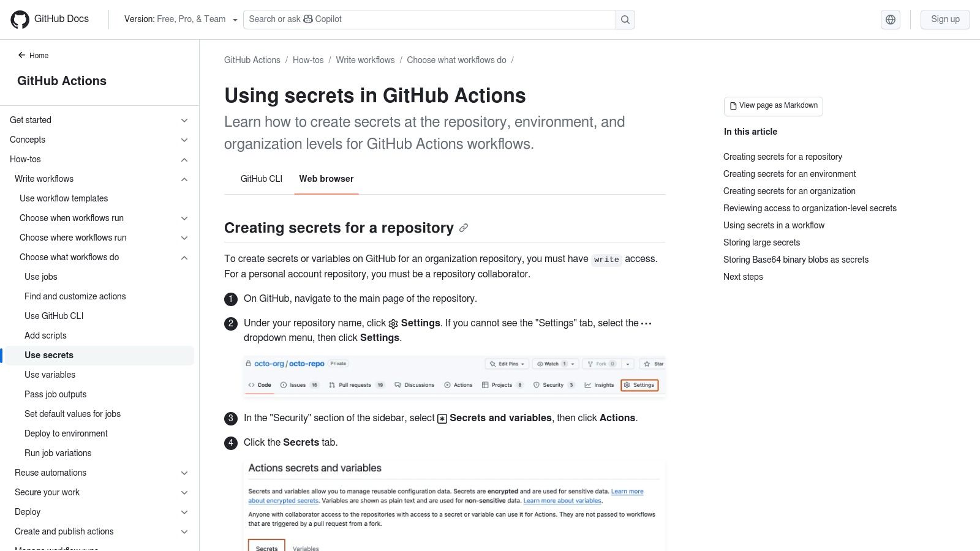980x551 pixels.
Task: Click the repository tabs screenshot image
Action: pyautogui.click(x=454, y=376)
